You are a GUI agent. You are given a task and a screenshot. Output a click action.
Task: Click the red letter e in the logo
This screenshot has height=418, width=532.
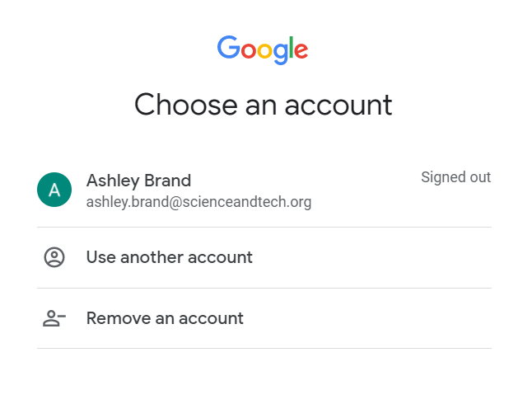tap(300, 50)
